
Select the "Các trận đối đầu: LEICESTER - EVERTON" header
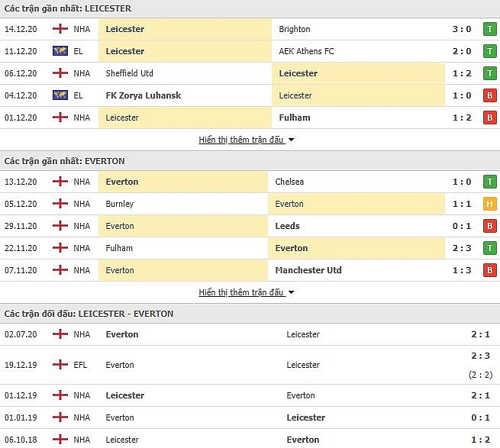click(89, 314)
